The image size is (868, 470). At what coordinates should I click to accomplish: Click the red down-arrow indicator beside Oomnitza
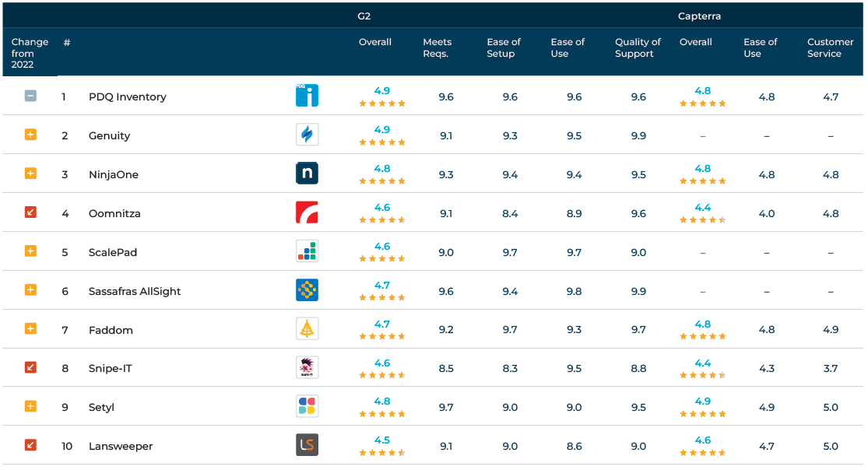(x=30, y=212)
